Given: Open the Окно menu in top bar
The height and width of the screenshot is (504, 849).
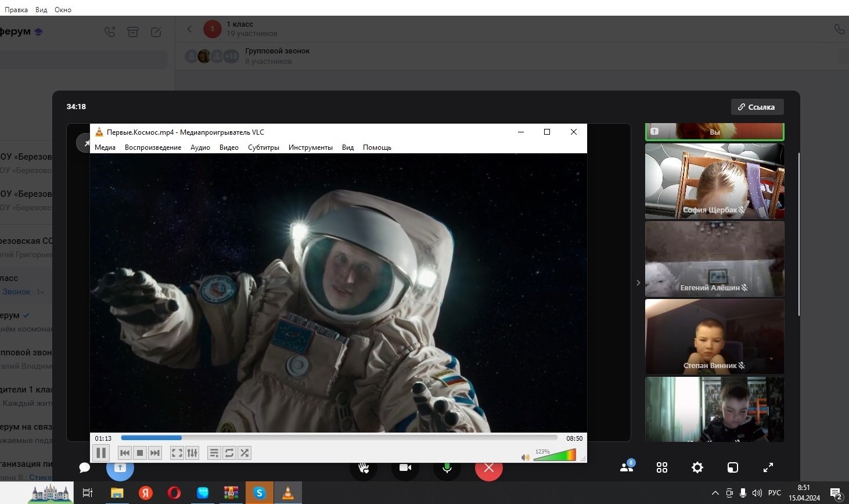Looking at the screenshot, I should tap(63, 9).
